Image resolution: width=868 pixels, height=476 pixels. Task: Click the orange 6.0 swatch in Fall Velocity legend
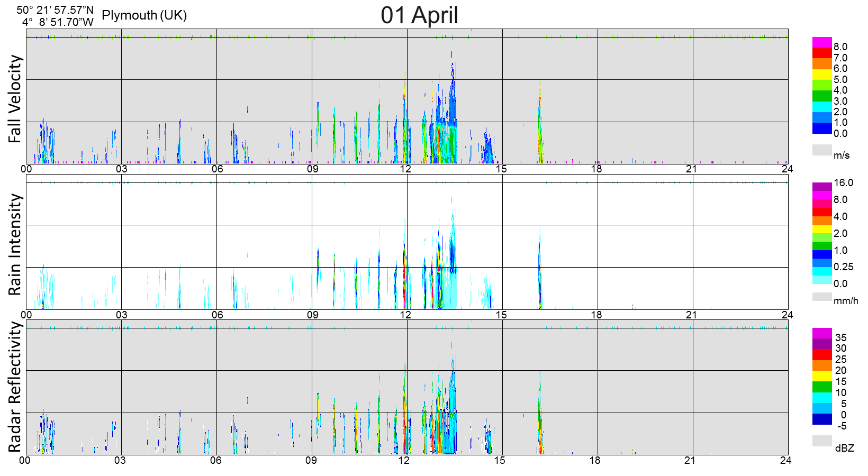(822, 63)
